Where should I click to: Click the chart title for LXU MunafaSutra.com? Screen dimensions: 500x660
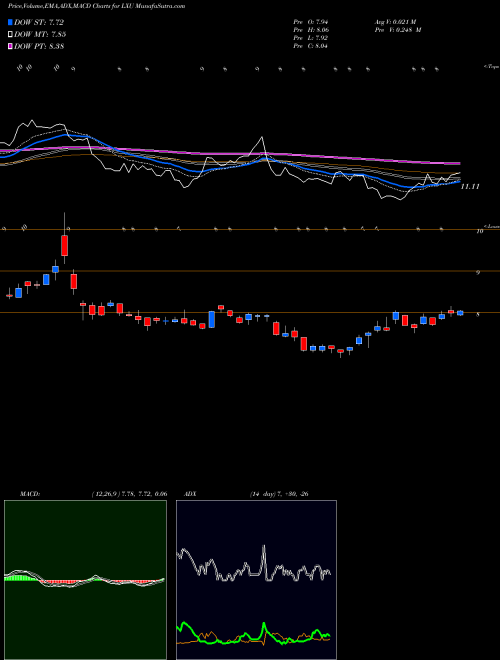coord(96,6)
